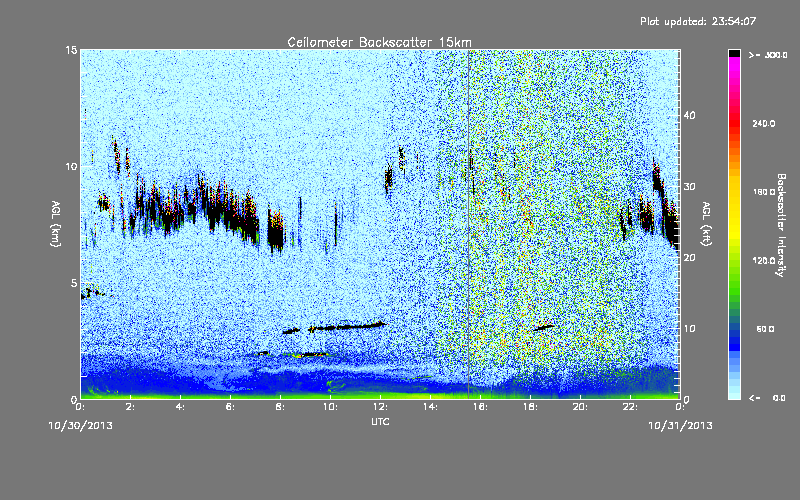Click the AGL (km) left axis label

tap(56, 224)
